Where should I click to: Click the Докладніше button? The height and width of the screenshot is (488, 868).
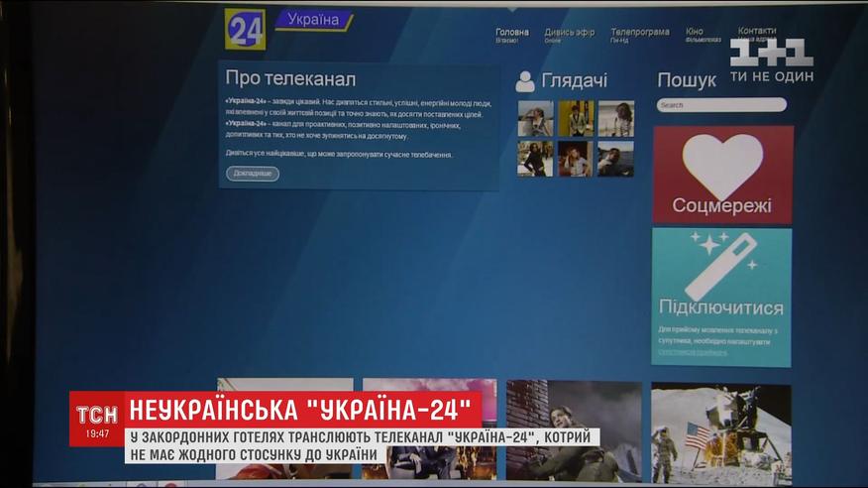pos(253,174)
